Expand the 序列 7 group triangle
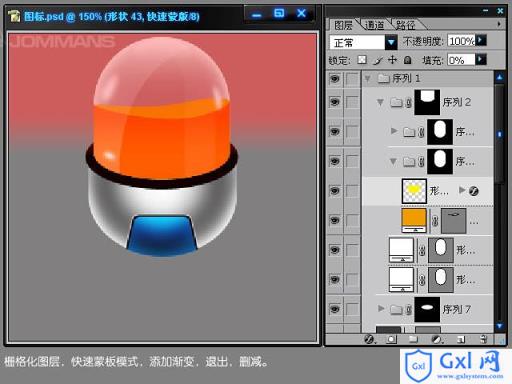Screen dimensions: 512x384 381,309
